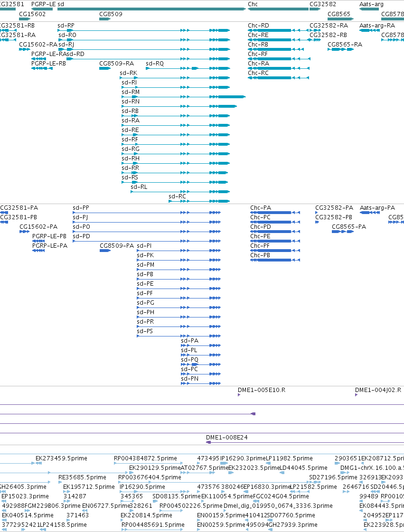Click the CG8565-RA transcript label
Viewport: 404px width, 532px height.
(x=345, y=45)
